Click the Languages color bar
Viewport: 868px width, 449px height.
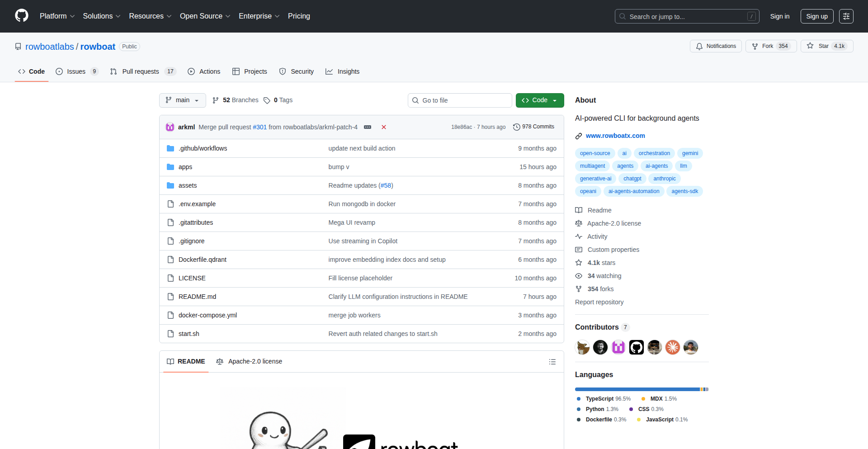pos(642,389)
